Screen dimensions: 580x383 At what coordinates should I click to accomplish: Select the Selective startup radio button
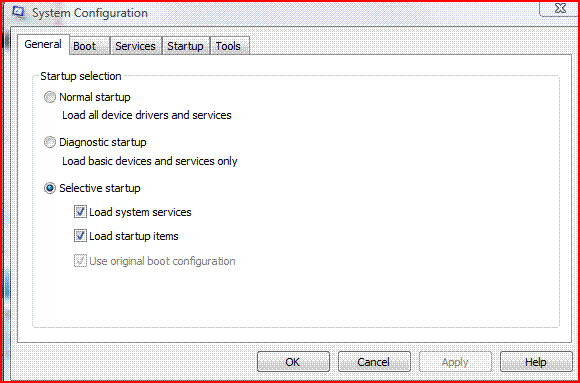tap(50, 188)
